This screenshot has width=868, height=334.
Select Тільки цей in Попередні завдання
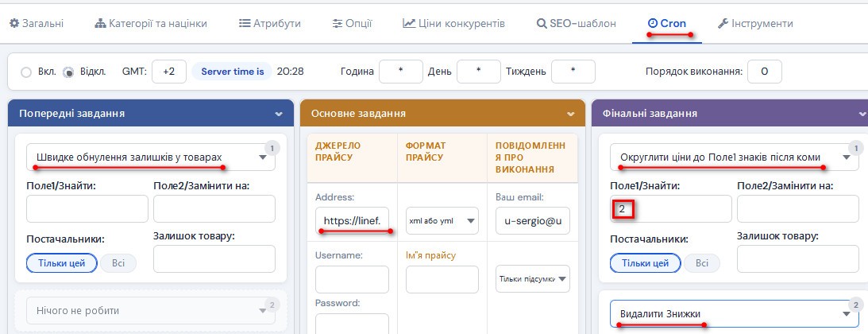tap(62, 263)
